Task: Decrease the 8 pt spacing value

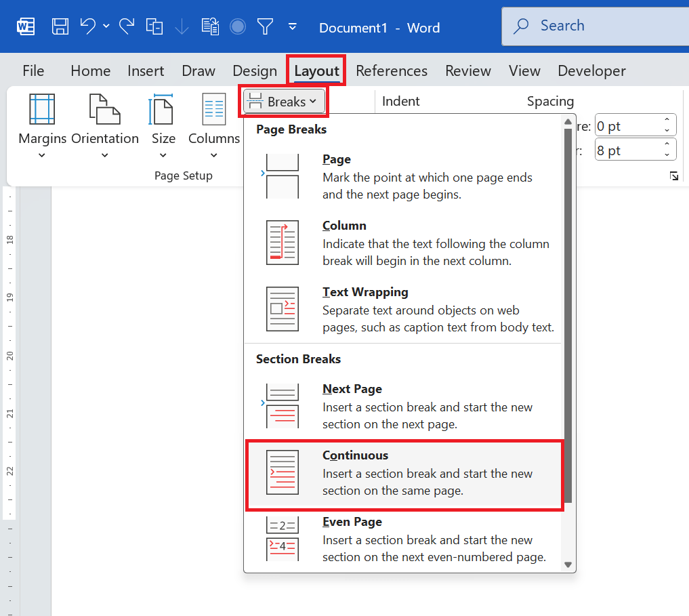Action: click(667, 155)
